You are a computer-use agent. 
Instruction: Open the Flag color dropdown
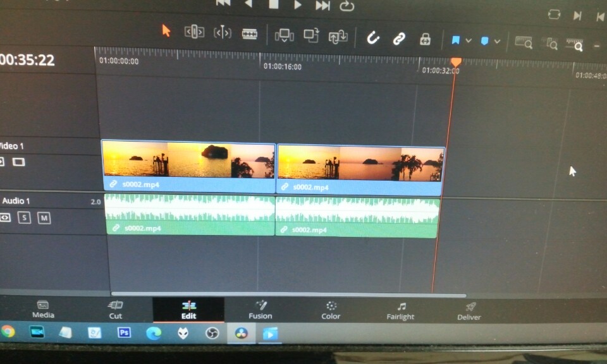469,40
